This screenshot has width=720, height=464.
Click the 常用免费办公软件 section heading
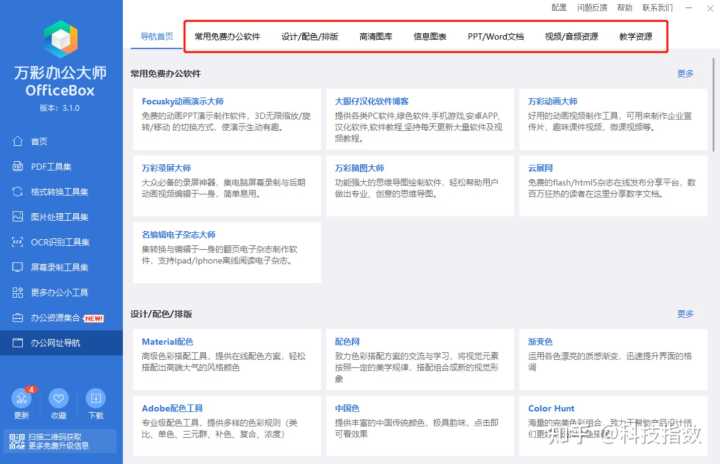pyautogui.click(x=165, y=74)
